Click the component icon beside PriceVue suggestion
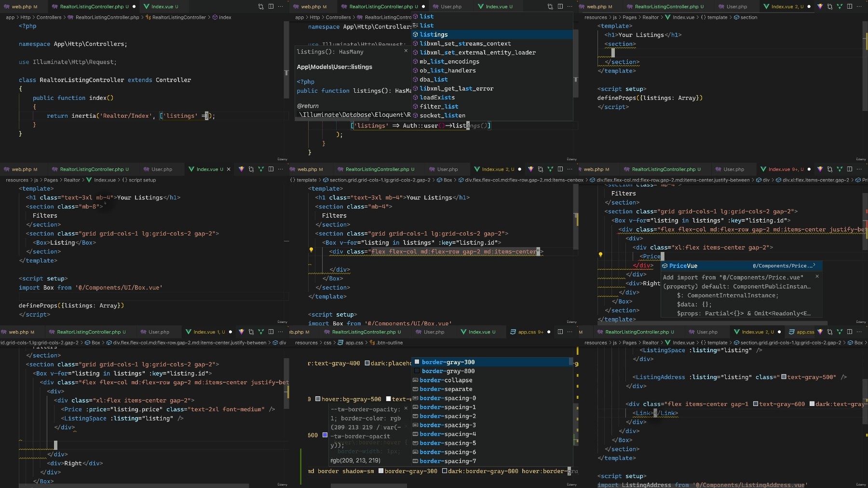The width and height of the screenshot is (868, 488). pos(665,266)
